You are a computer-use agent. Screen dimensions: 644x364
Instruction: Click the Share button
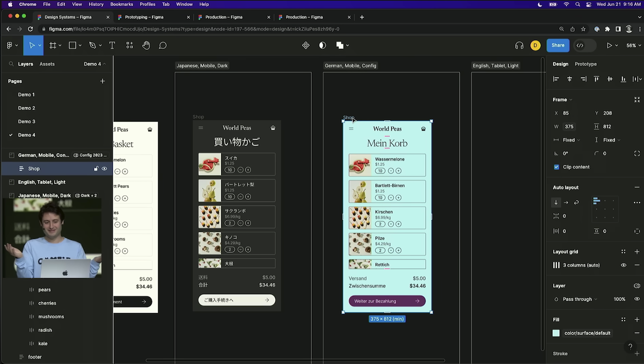point(558,45)
